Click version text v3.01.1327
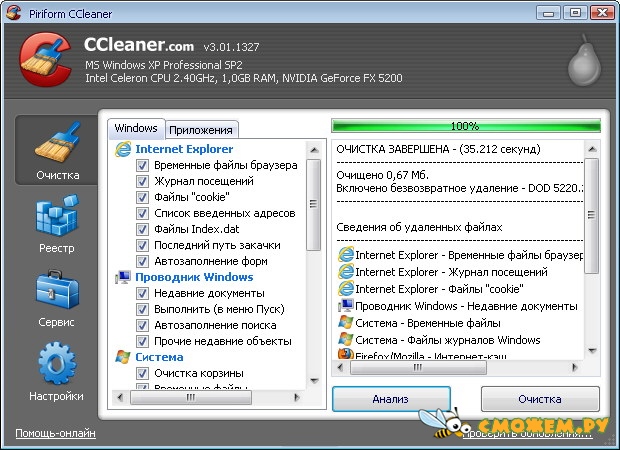Image resolution: width=620 pixels, height=450 pixels. tap(231, 47)
